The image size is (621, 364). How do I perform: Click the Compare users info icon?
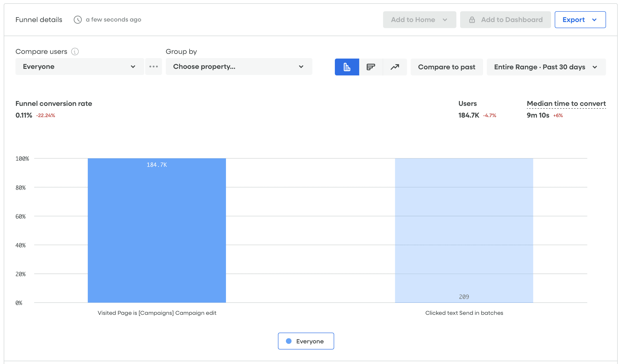coord(75,52)
